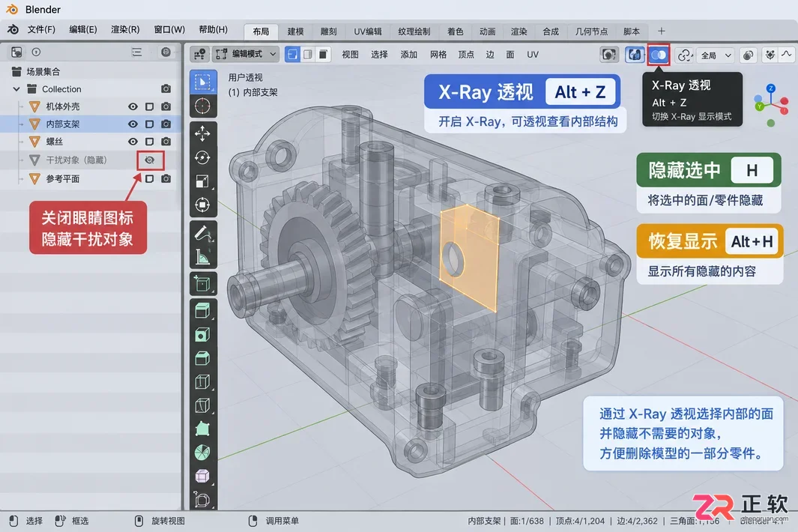This screenshot has width=798, height=532.
Task: Select the Edge Slide tool
Action: pyautogui.click(x=202, y=500)
